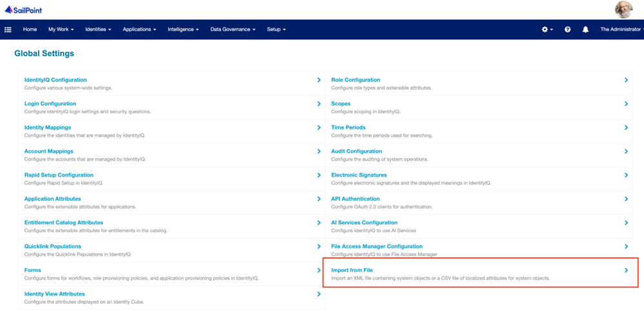Screen dimensions: 644x310
Task: Click chevron arrow on Import from File row
Action: 627,271
